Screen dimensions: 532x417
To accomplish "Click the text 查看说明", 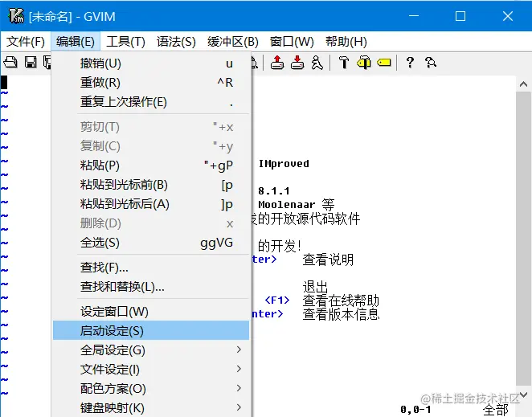I will [328, 260].
